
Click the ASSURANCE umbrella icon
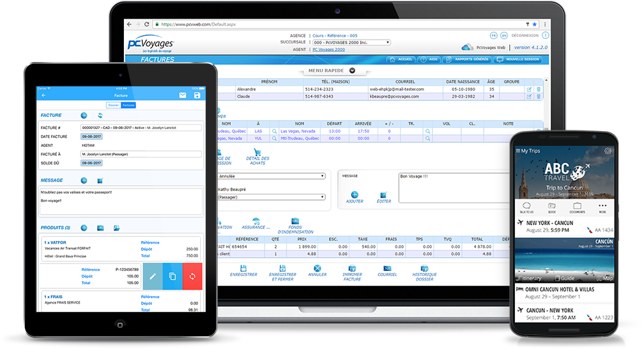tap(256, 221)
